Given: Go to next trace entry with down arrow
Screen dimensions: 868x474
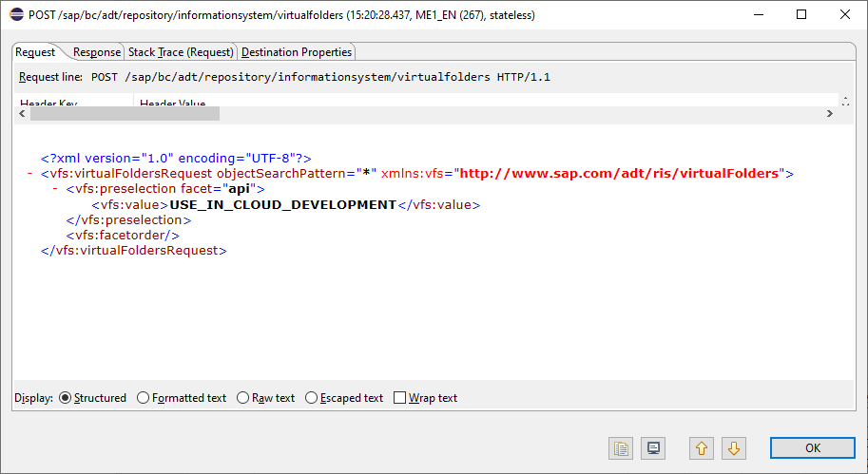Looking at the screenshot, I should coord(734,448).
